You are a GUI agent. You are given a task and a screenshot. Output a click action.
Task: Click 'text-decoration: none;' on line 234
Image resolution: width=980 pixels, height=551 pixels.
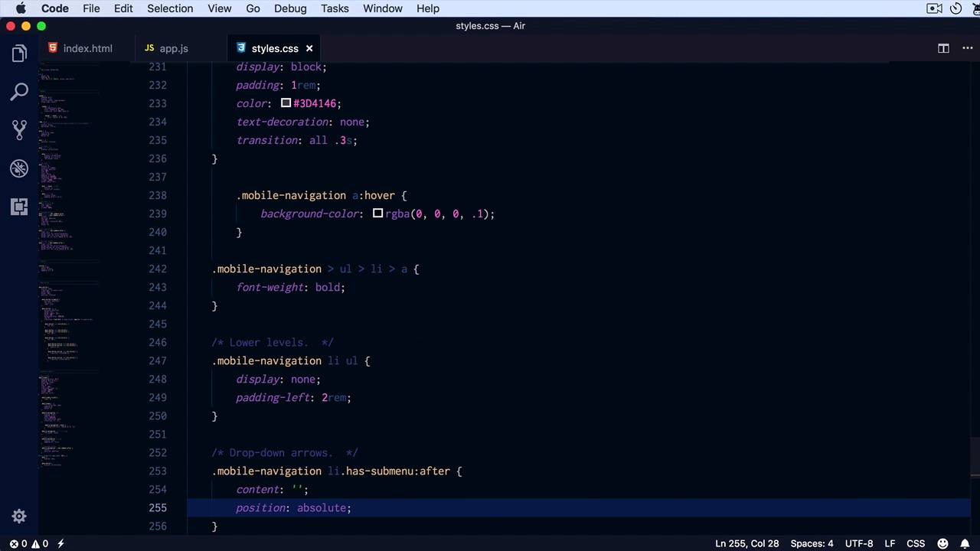303,122
